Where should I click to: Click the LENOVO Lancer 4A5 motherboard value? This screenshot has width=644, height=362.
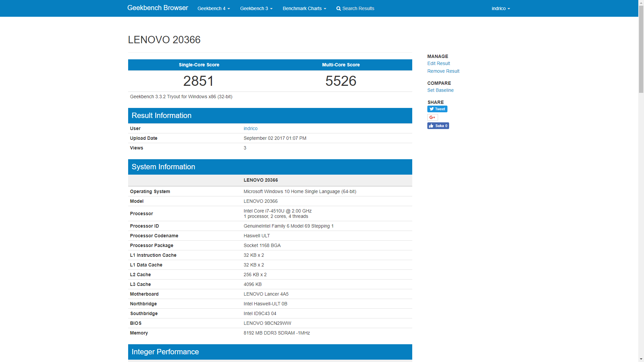coord(266,294)
